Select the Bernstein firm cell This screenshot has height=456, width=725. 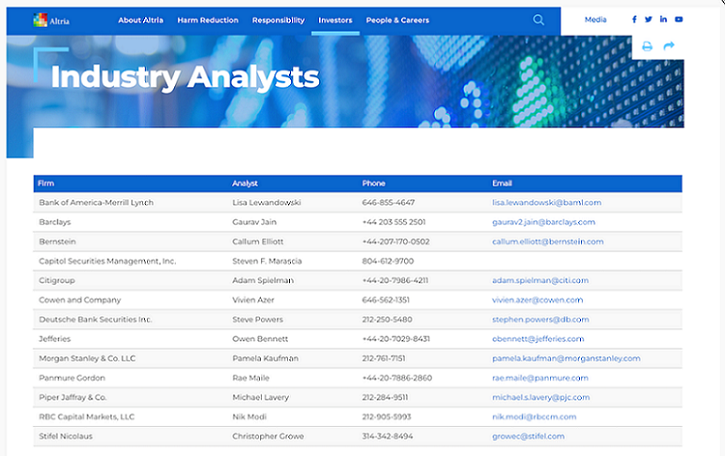(57, 241)
